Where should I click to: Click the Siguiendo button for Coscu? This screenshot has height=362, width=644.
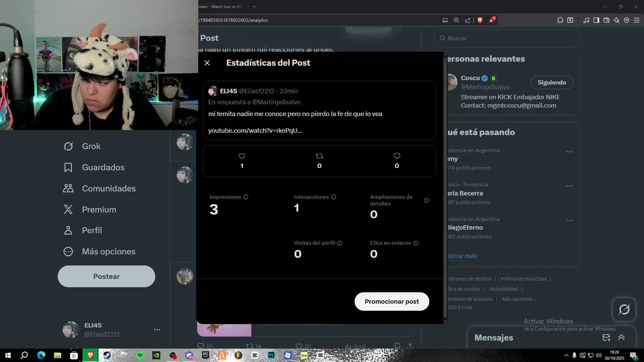[x=552, y=82]
